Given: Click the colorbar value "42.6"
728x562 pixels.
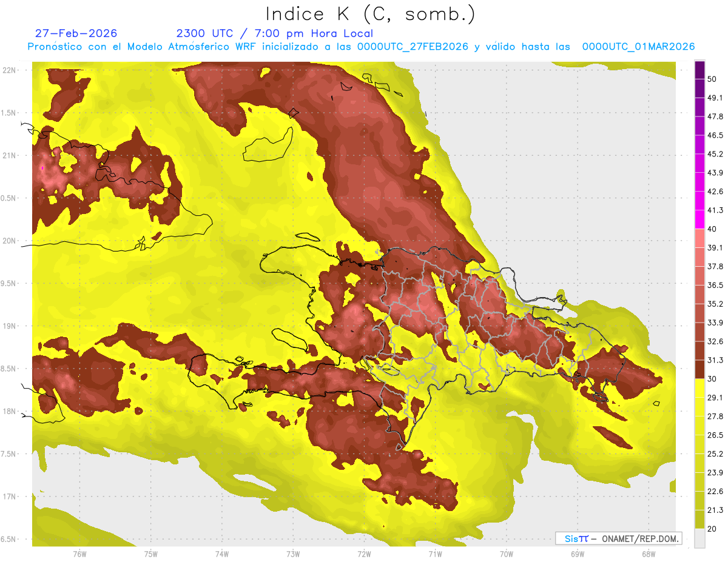Looking at the screenshot, I should tap(715, 192).
